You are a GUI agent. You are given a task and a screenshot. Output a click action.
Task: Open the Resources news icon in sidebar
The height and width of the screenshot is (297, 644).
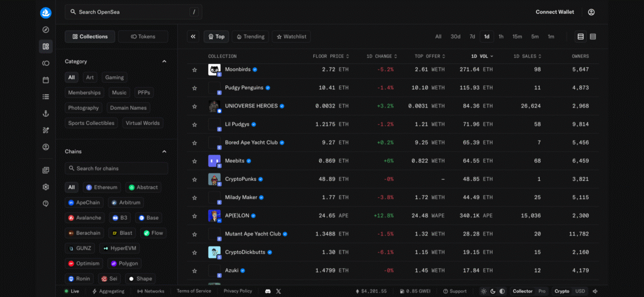[x=45, y=170]
